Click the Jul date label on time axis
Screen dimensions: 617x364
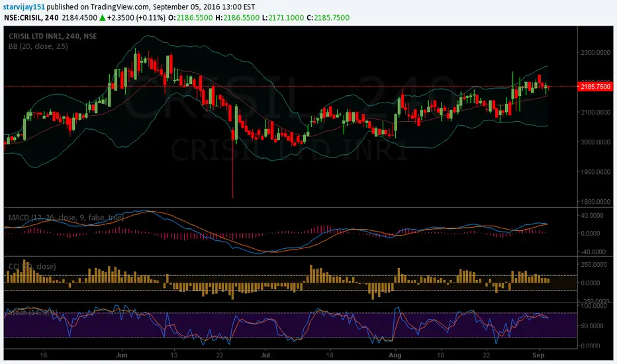(265, 355)
